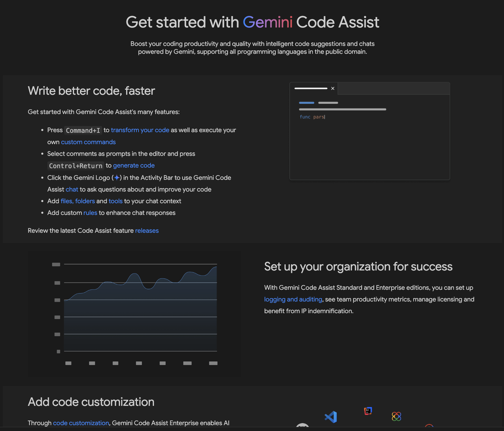
Task: Click the Gemini sparkle logo in the feature list
Action: tap(116, 177)
